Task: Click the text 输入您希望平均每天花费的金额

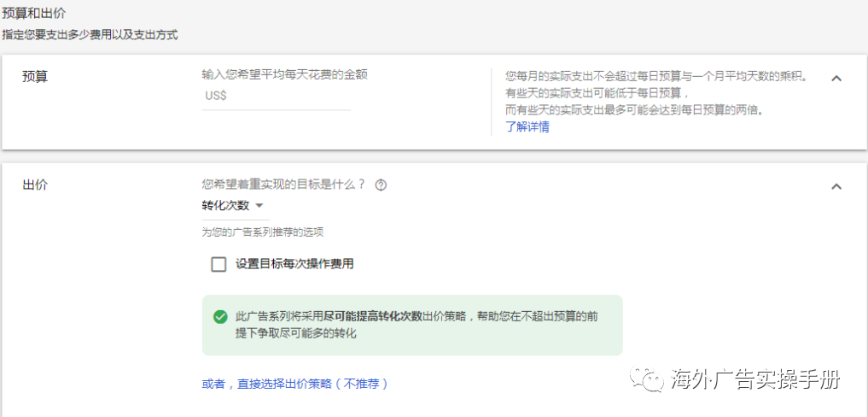Action: pos(285,74)
